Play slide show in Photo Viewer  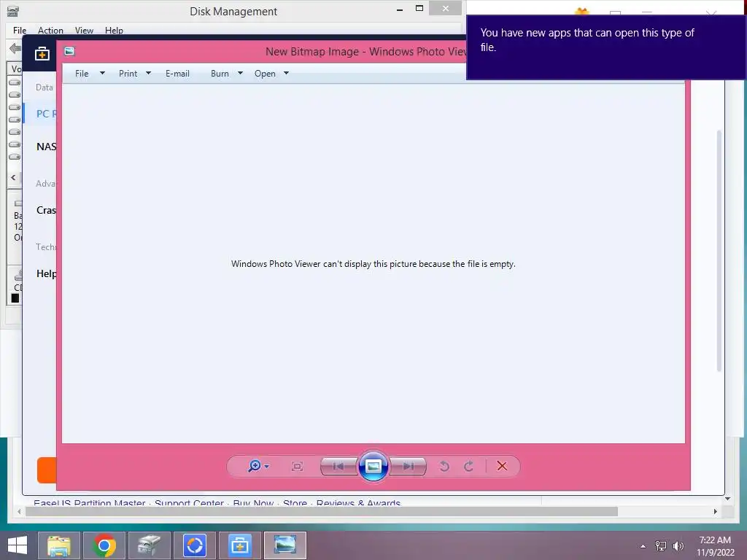click(x=373, y=466)
